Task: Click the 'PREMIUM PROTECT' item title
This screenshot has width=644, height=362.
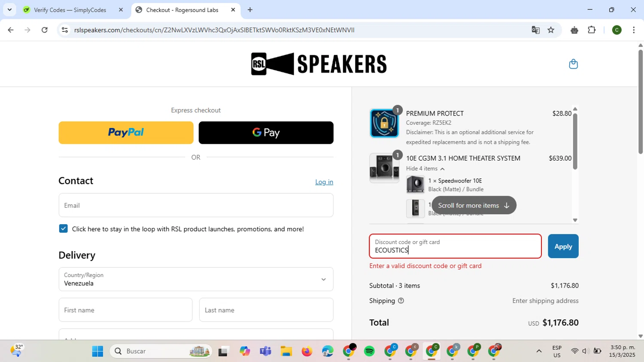Action: [x=435, y=113]
